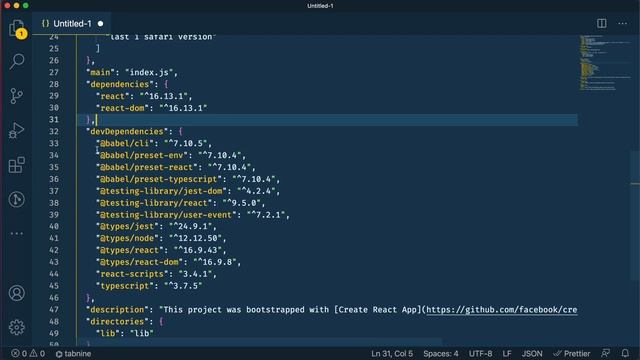
Task: Open the Run and Debug view
Action: tap(17, 131)
